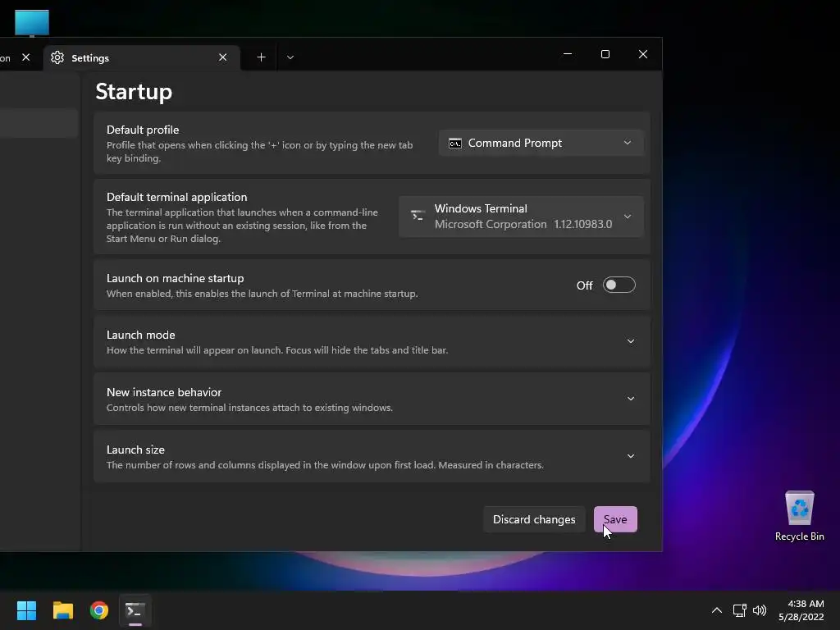This screenshot has width=840, height=630.
Task: Open a new tab with plus icon
Action: click(x=261, y=57)
